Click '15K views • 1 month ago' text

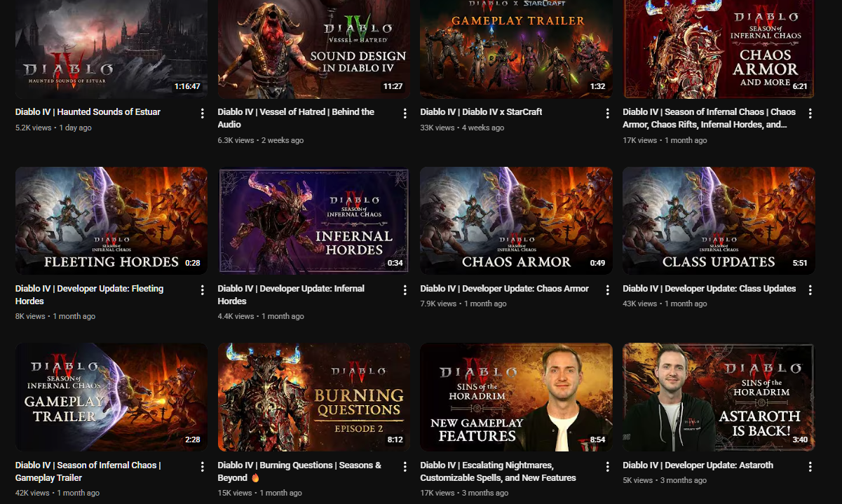pyautogui.click(x=260, y=493)
